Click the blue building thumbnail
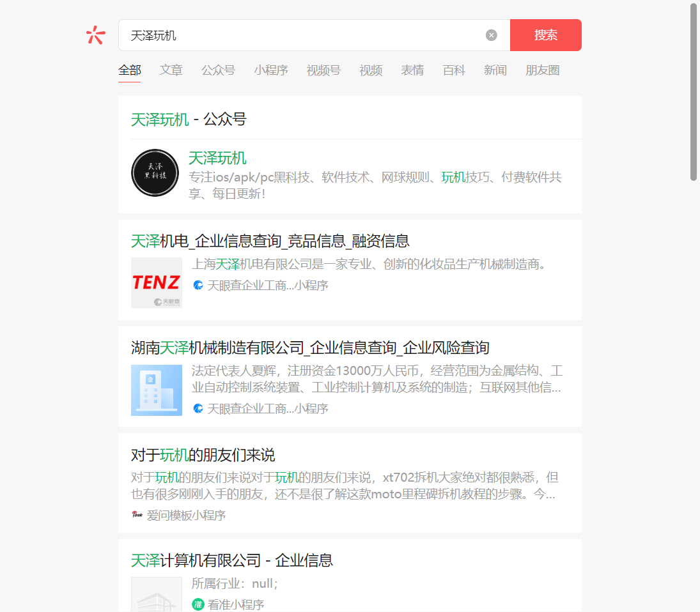The height and width of the screenshot is (612, 700). pyautogui.click(x=156, y=390)
